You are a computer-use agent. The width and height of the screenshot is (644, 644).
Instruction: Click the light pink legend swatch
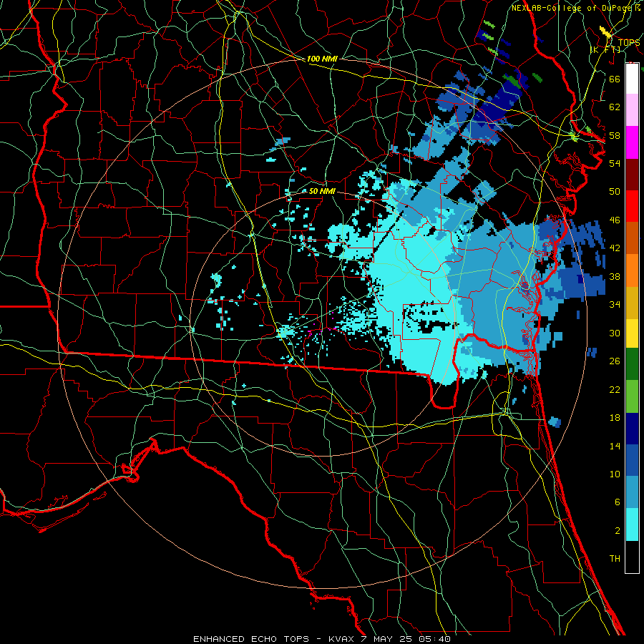click(632, 110)
